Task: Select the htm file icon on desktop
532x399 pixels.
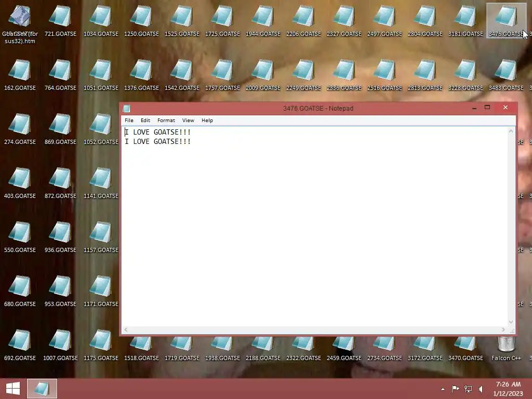Action: pos(20,24)
